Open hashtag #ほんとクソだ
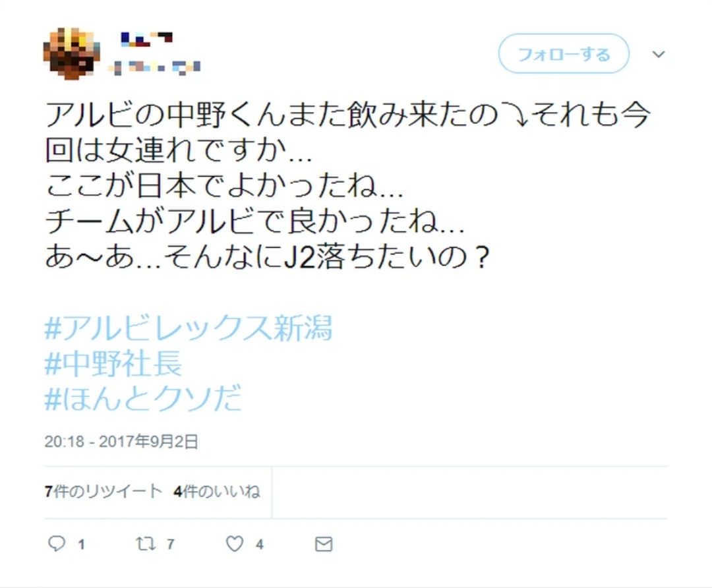 (143, 398)
